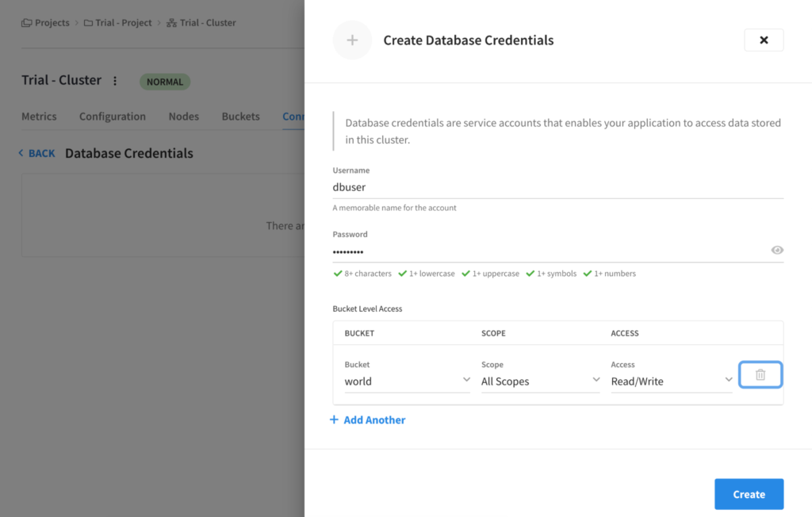812x517 pixels.
Task: Click 'A memorable name for the account' hint
Action: [x=394, y=208]
